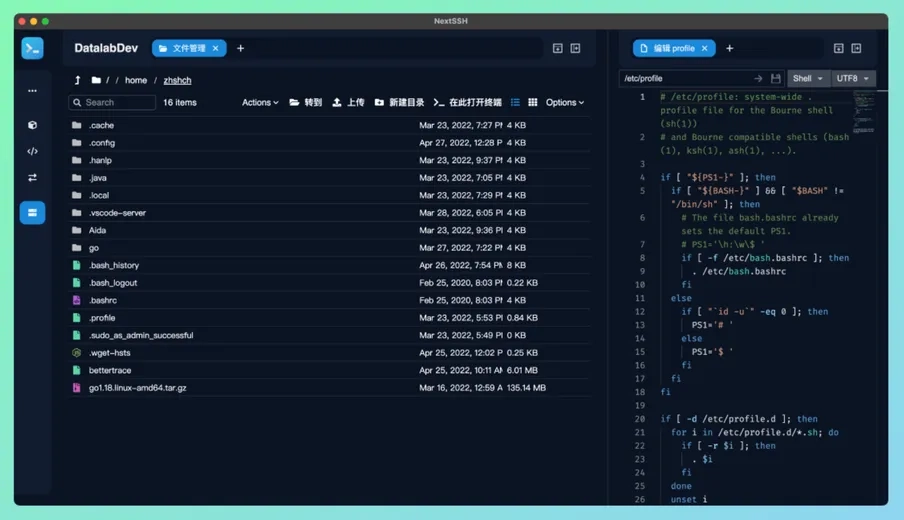Viewport: 904px width, 520px height.
Task: Close the 文件管理 tab
Action: 216,48
